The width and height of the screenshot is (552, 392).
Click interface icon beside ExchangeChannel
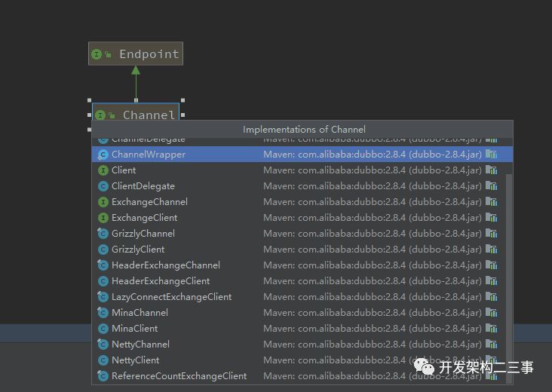pos(103,202)
